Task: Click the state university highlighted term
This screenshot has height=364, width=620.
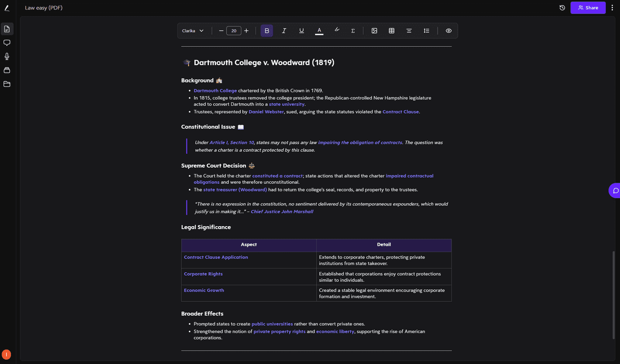Action: tap(287, 104)
